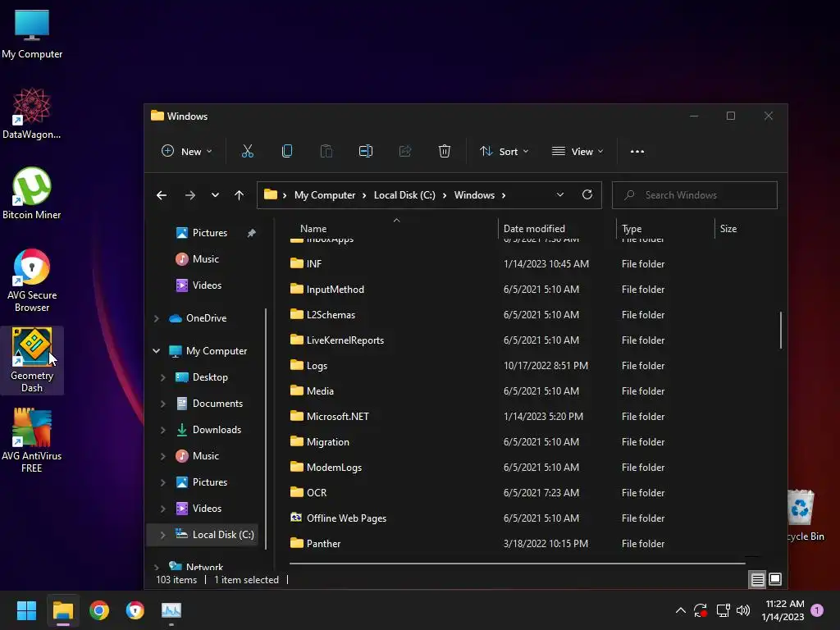
Task: Open AVG Secure Browser from taskbar
Action: (x=135, y=610)
